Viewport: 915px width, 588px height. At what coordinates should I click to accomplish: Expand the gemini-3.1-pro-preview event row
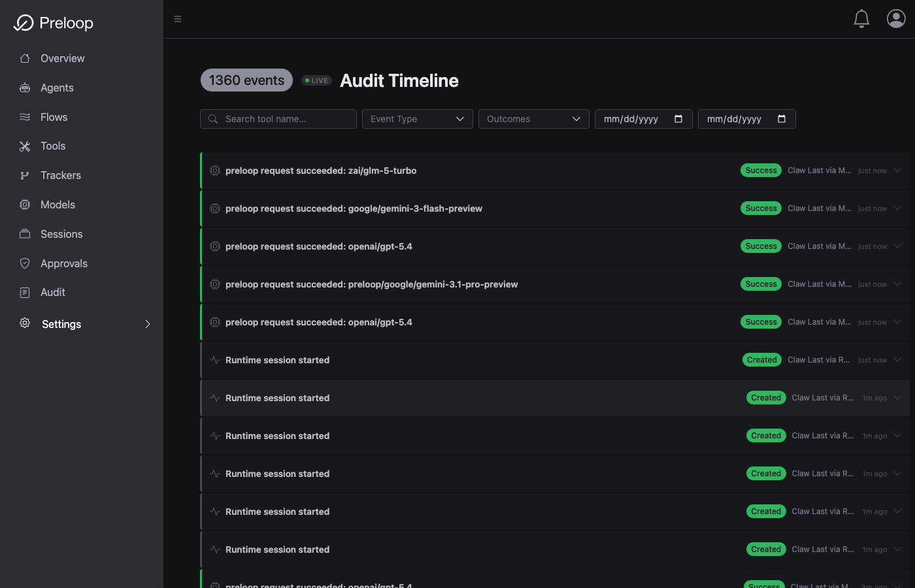click(x=898, y=284)
